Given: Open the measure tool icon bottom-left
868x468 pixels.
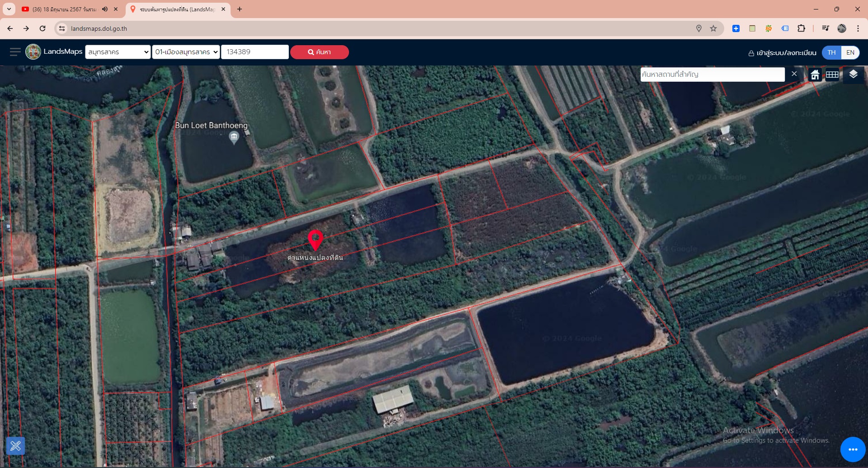Looking at the screenshot, I should click(15, 446).
